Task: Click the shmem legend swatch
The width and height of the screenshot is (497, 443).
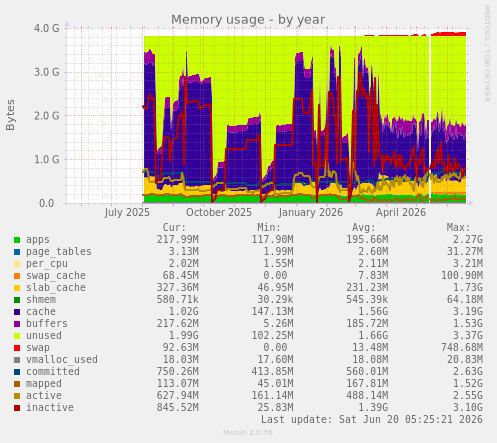Action: point(17,300)
